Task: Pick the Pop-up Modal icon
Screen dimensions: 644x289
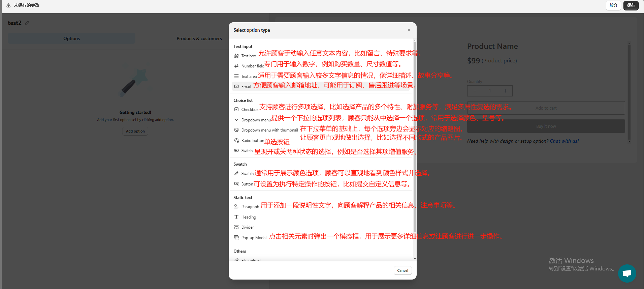Action: click(236, 237)
